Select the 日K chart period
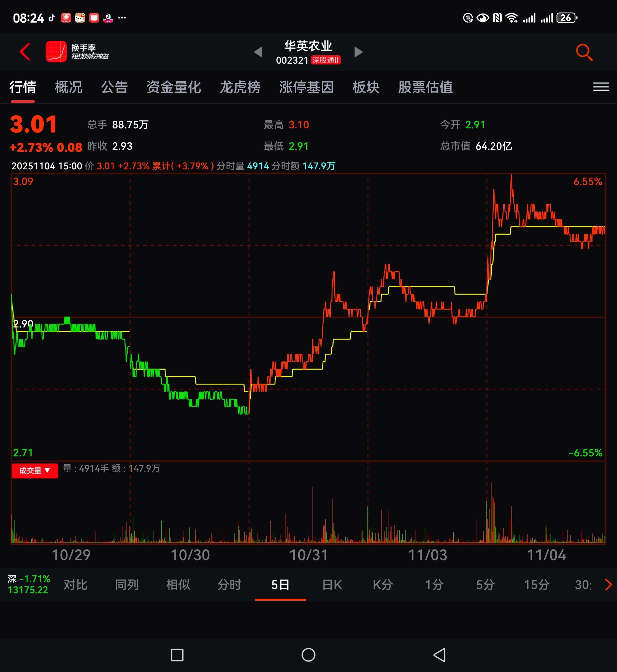 (x=332, y=584)
